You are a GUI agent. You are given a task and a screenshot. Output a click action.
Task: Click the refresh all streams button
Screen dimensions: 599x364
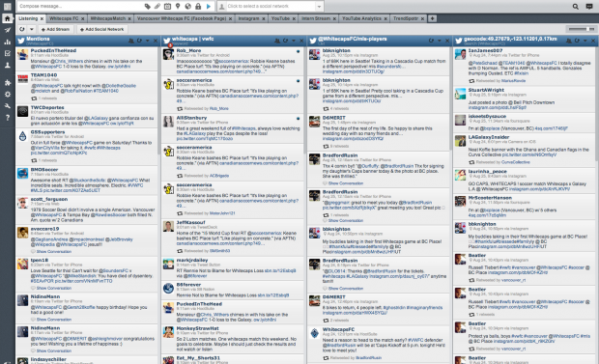click(22, 29)
